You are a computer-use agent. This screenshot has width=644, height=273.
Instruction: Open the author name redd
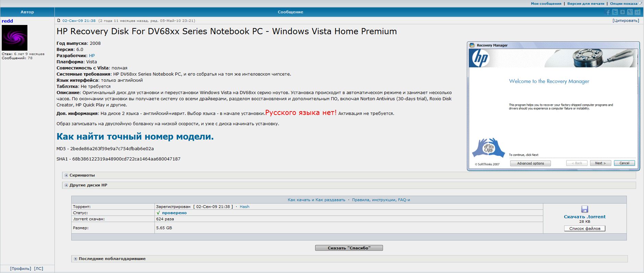(x=7, y=21)
